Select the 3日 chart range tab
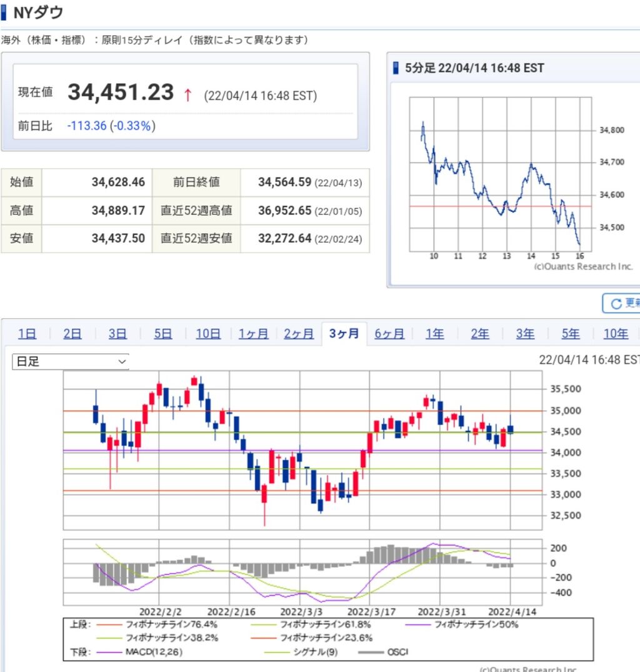640x672 pixels. pos(117,333)
